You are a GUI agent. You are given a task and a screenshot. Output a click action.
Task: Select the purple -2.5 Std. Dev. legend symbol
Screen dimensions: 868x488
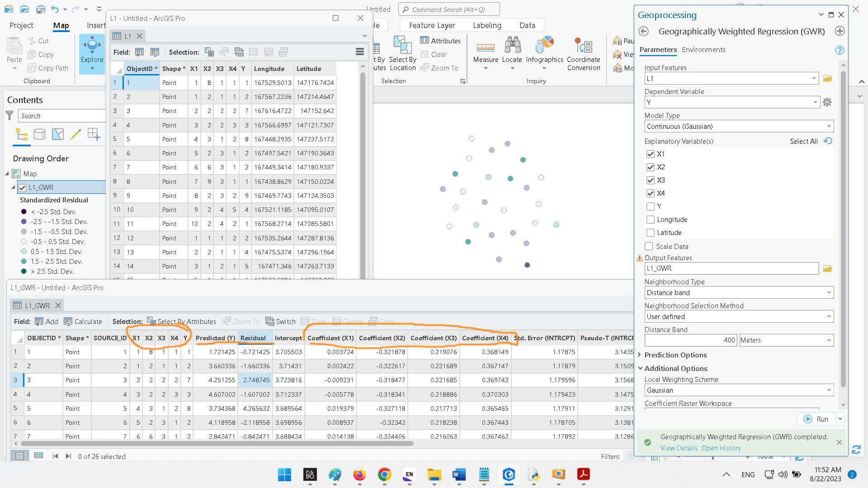coord(24,221)
